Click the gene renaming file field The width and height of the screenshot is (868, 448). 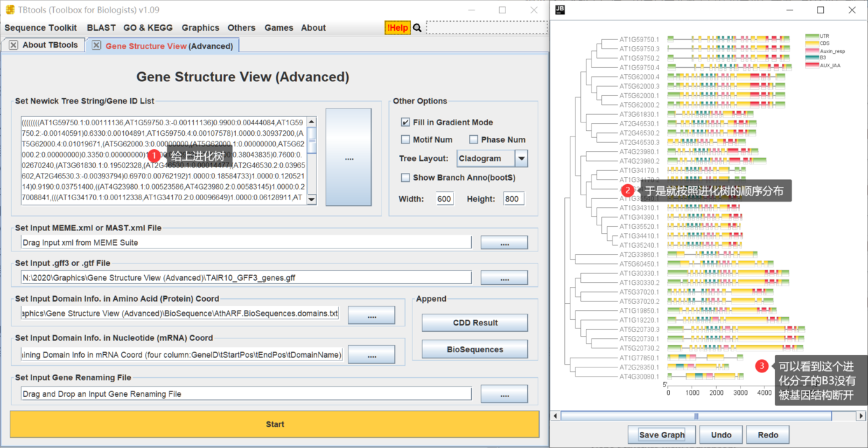coord(246,393)
